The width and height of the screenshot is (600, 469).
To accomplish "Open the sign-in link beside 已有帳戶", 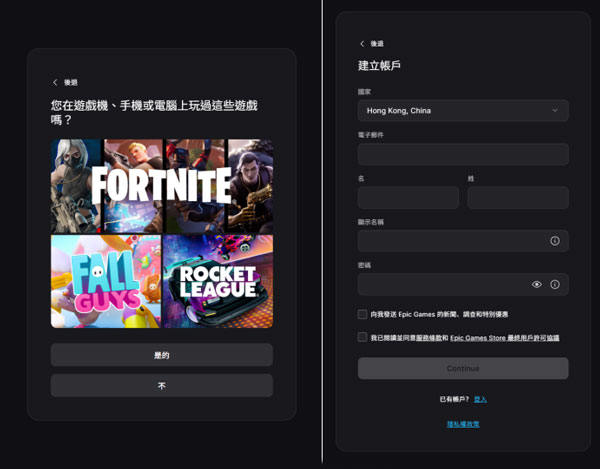I will tap(480, 399).
